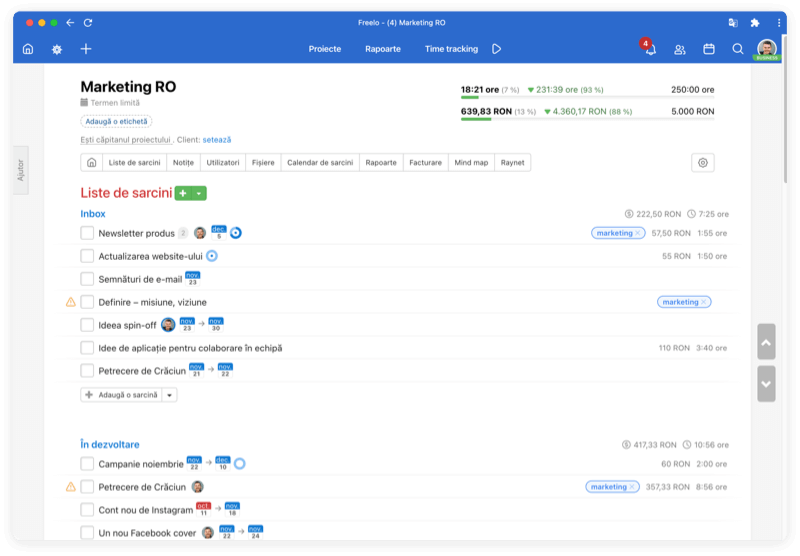Click the Adaugă o etichetă button
Image resolution: width=800 pixels, height=556 pixels.
pyautogui.click(x=116, y=121)
